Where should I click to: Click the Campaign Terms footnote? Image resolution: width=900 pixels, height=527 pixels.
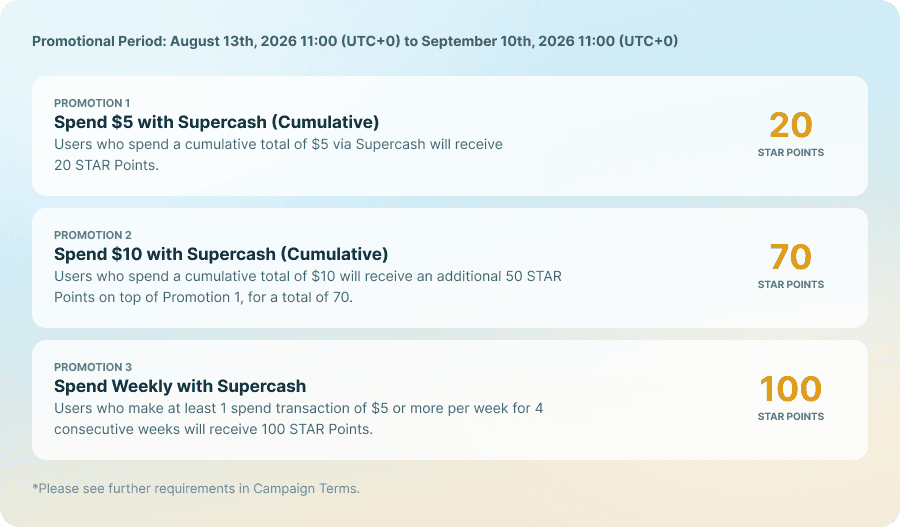click(196, 489)
